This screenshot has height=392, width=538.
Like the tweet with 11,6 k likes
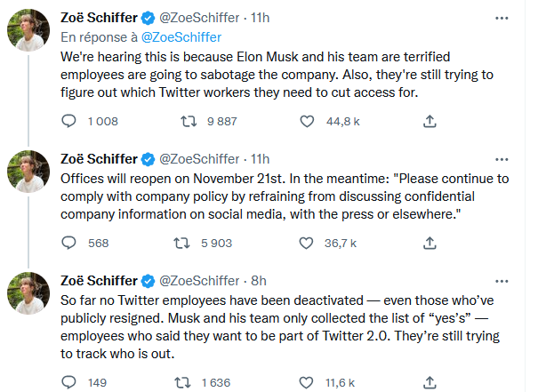tap(306, 382)
